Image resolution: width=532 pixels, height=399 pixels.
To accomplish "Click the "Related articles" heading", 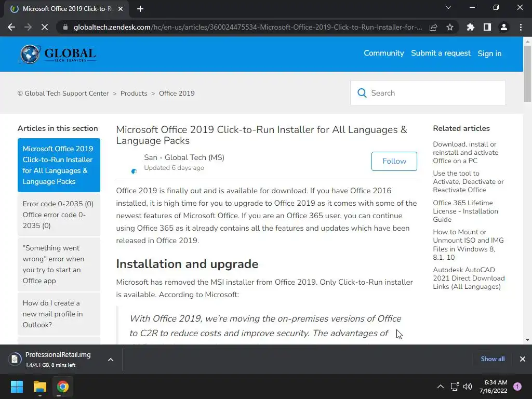I will tap(461, 128).
